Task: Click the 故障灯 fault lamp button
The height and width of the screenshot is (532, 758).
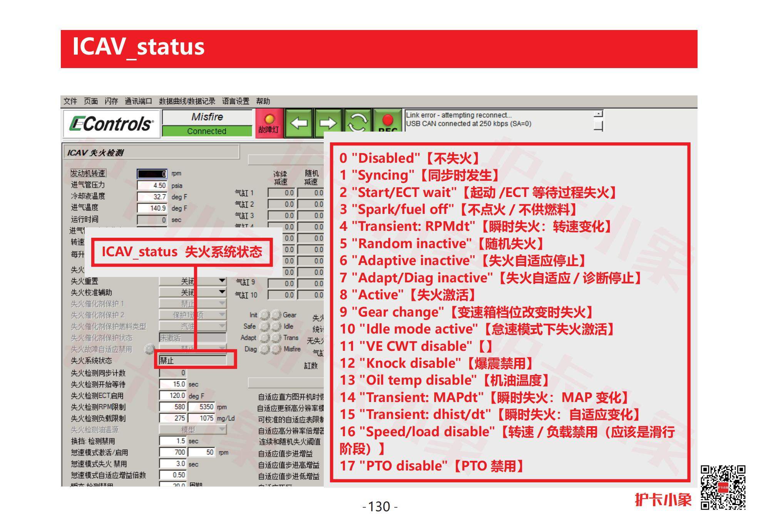Action: pos(269,123)
